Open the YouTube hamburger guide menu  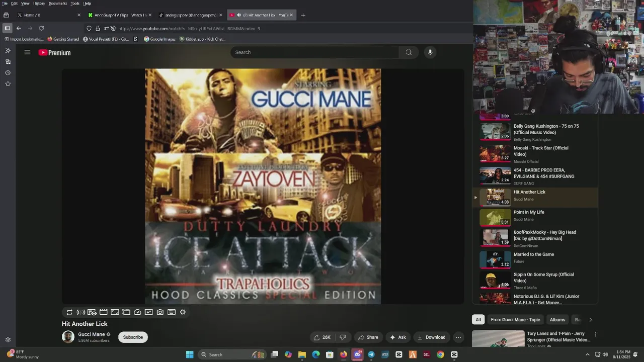click(27, 52)
